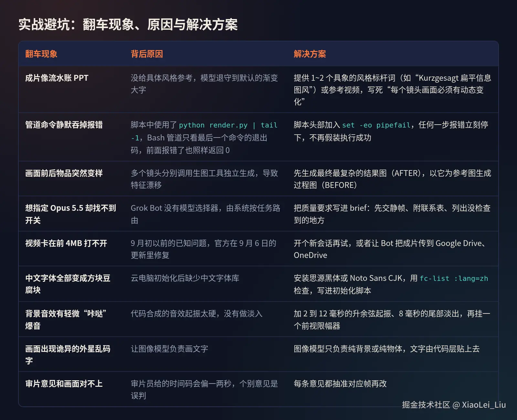Screen dimensions: 517x420
Task: Click the code snippet python render.py | tail -1
Action: pyautogui.click(x=204, y=131)
